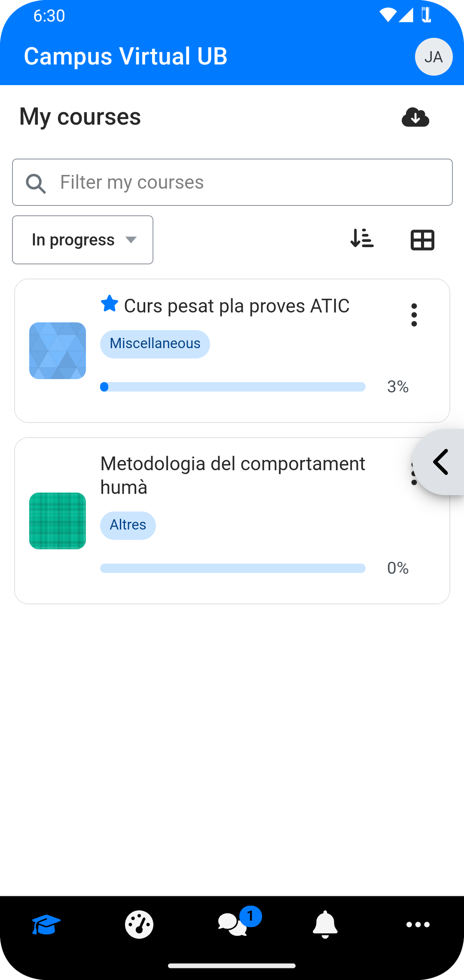The width and height of the screenshot is (464, 980).
Task: Switch to the grid layout view icon
Action: (x=422, y=240)
